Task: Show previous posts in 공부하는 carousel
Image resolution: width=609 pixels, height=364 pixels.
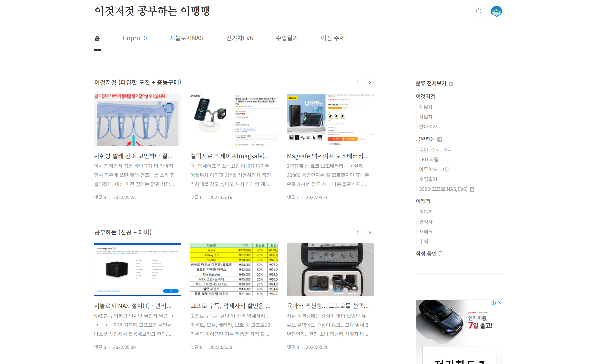Action: coord(358,232)
